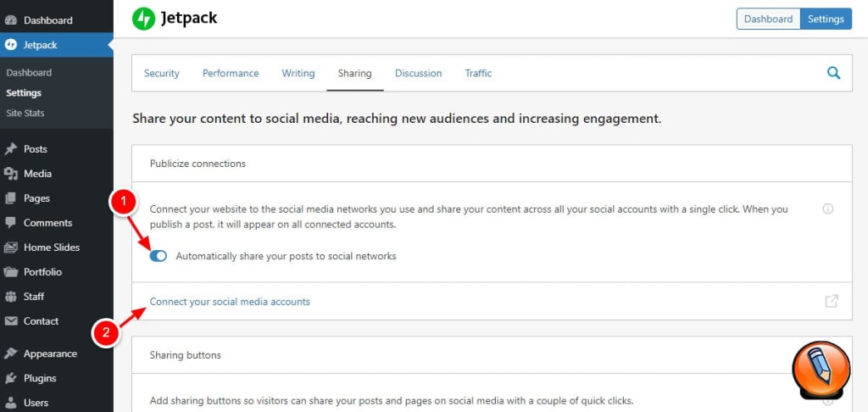The width and height of the screenshot is (868, 412).
Task: Open the Users menu label
Action: pos(36,403)
